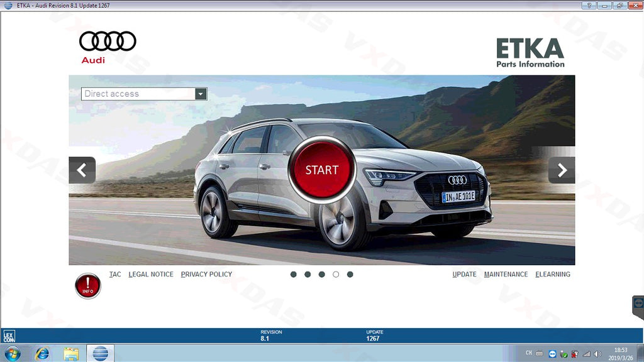Go to the previous carousel image
This screenshot has width=644, height=362.
(82, 170)
